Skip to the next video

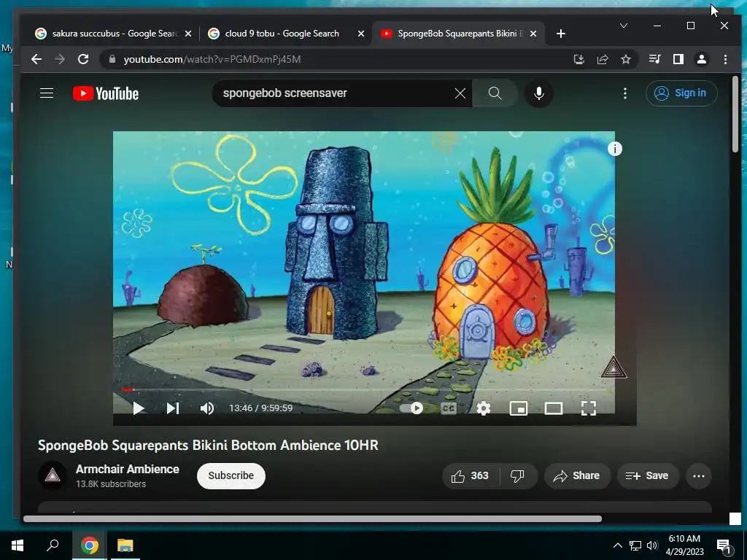172,408
